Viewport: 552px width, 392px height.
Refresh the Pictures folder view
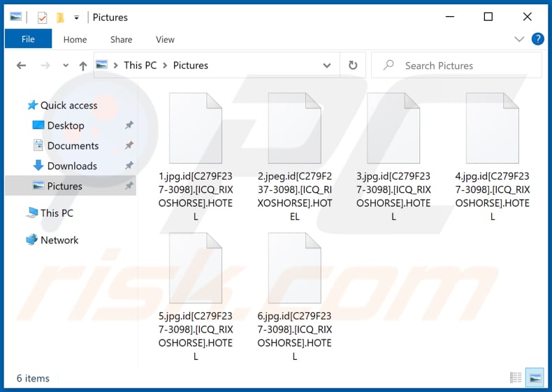pyautogui.click(x=353, y=66)
